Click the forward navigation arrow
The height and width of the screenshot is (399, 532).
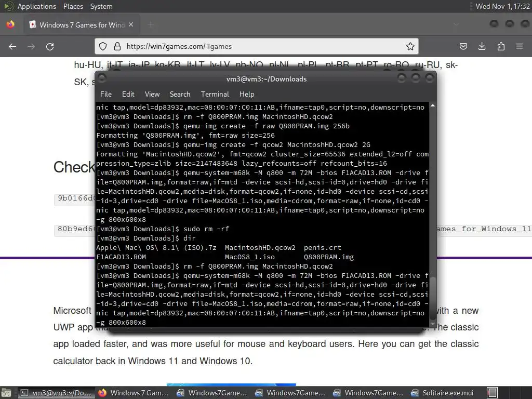(x=31, y=46)
